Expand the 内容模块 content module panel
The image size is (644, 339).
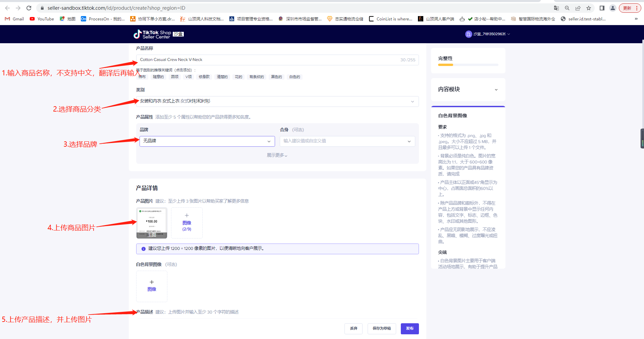(x=468, y=89)
